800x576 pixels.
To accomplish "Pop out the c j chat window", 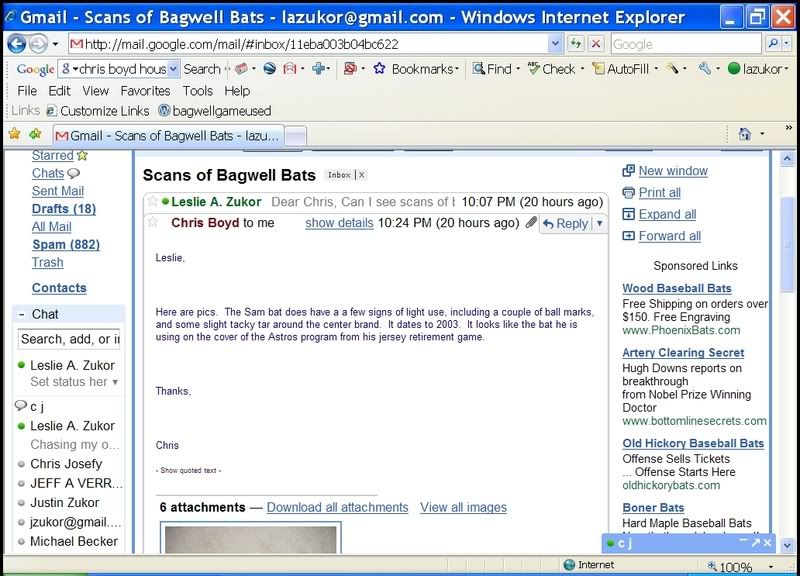I will (x=756, y=542).
